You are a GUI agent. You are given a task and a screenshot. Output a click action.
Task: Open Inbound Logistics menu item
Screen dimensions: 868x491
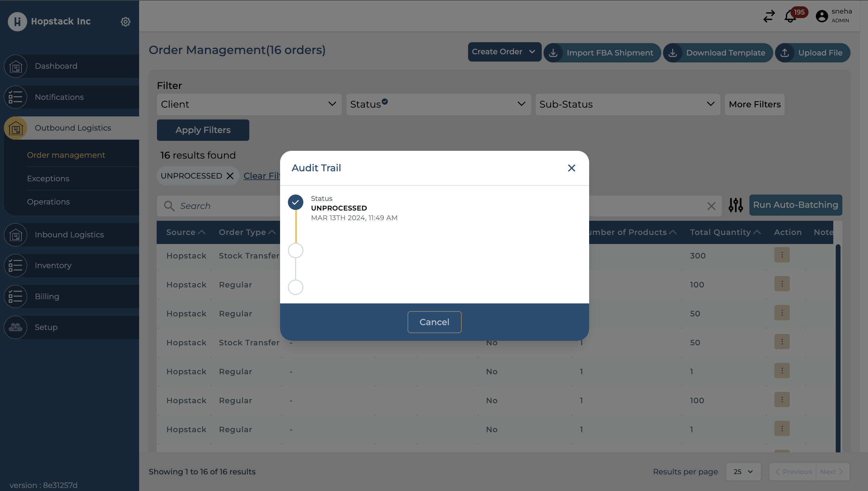[x=69, y=234]
